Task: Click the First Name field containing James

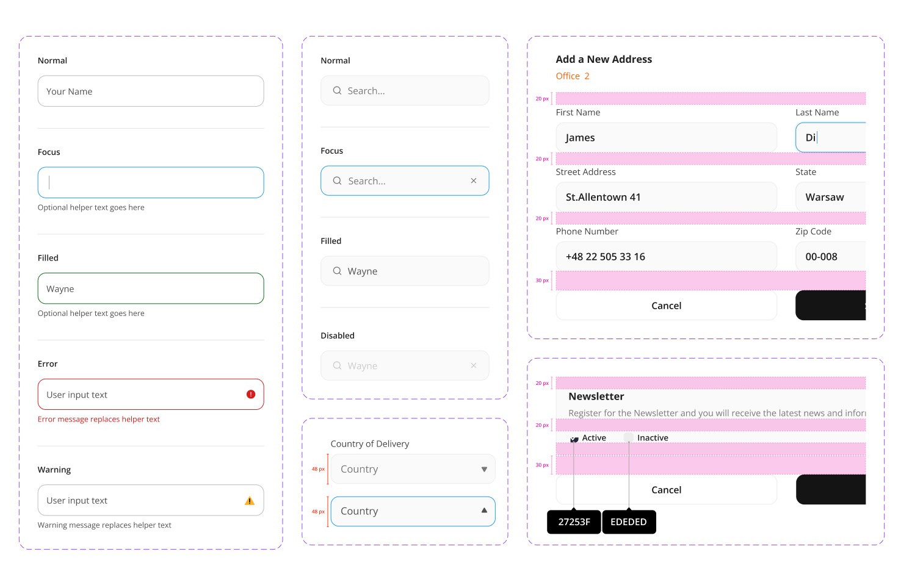Action: click(x=666, y=137)
